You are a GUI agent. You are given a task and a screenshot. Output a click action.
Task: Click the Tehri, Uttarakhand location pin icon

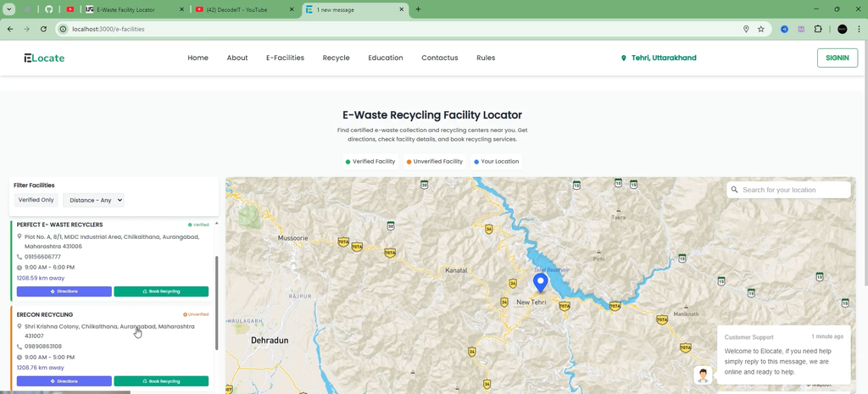[624, 58]
